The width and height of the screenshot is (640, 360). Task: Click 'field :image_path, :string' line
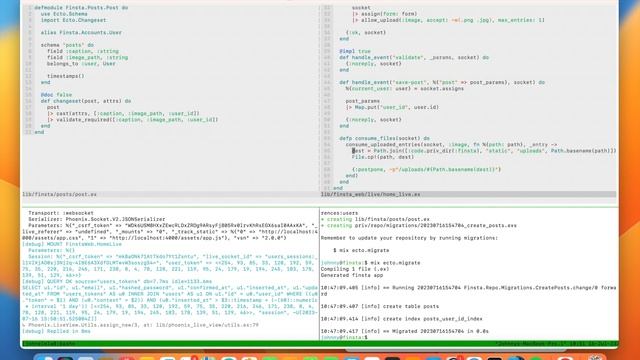(87, 58)
